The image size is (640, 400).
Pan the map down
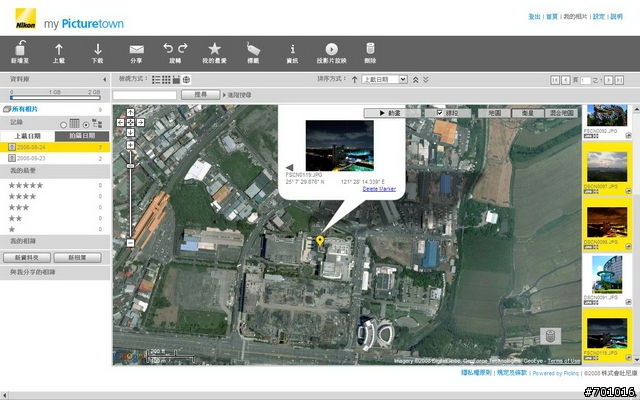click(x=130, y=132)
